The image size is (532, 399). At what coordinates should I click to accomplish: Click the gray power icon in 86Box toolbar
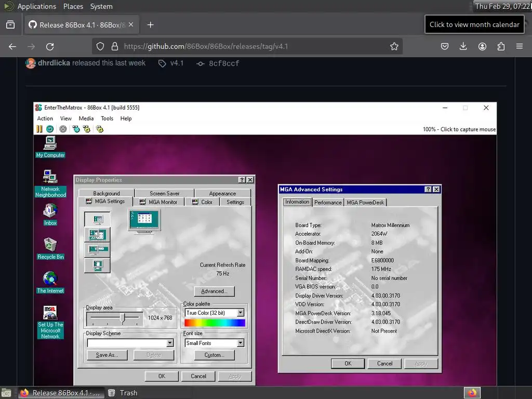pos(63,129)
